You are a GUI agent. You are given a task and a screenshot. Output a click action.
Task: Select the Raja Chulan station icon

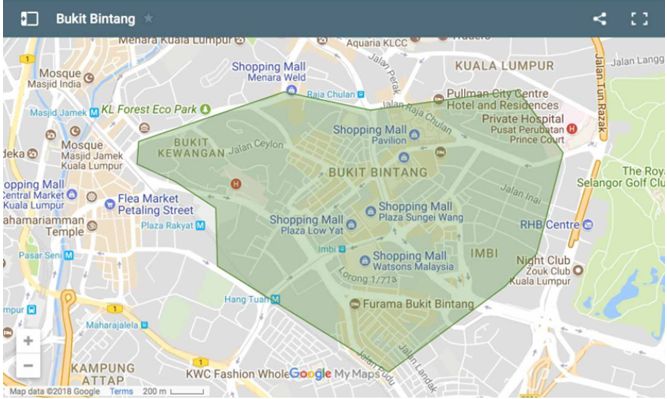coord(361,94)
